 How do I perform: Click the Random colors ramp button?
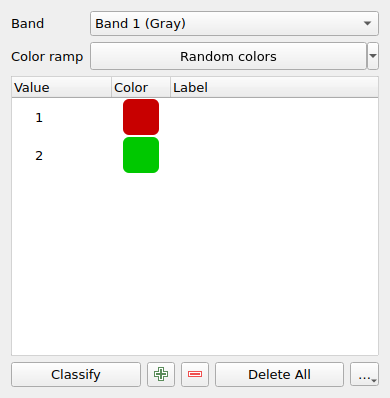pyautogui.click(x=228, y=56)
